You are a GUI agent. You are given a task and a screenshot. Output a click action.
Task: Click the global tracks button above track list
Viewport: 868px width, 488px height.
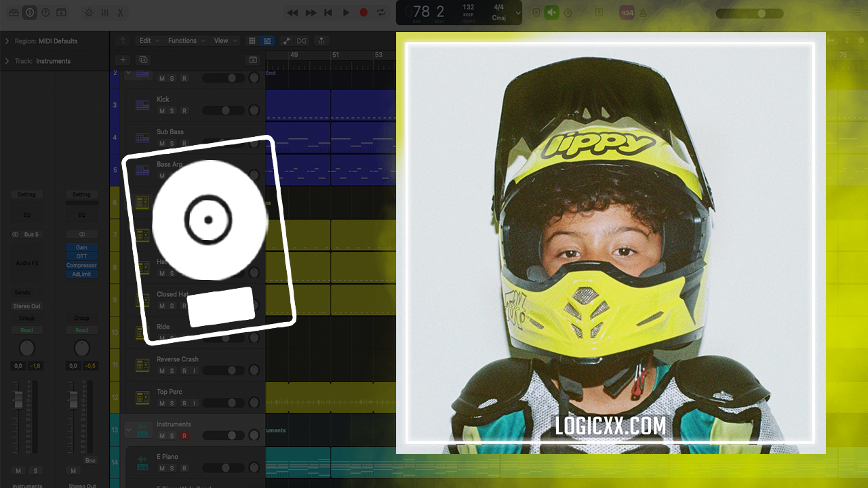[254, 60]
